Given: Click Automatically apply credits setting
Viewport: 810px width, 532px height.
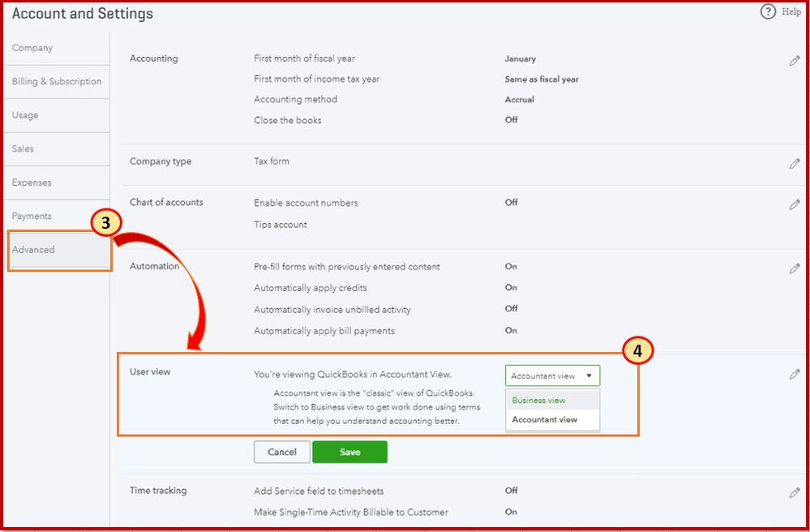Looking at the screenshot, I should coord(311,288).
